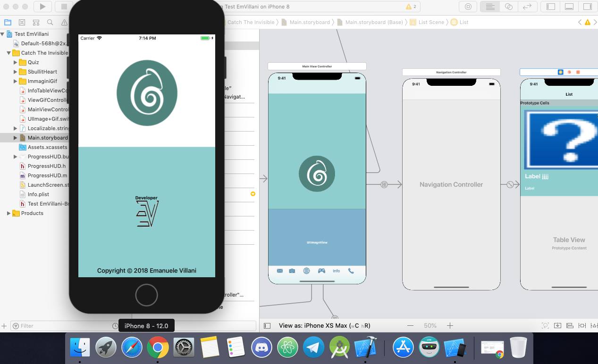Image resolution: width=598 pixels, height=364 pixels.
Task: Expand the Test EmVillani project root
Action: pyautogui.click(x=2, y=34)
